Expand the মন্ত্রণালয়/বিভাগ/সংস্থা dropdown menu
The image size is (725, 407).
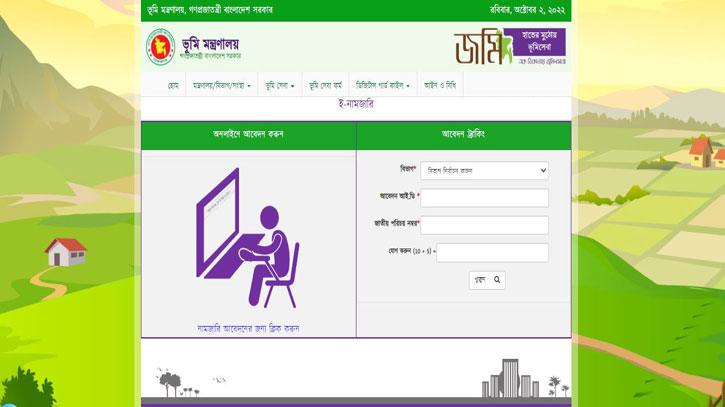point(222,85)
